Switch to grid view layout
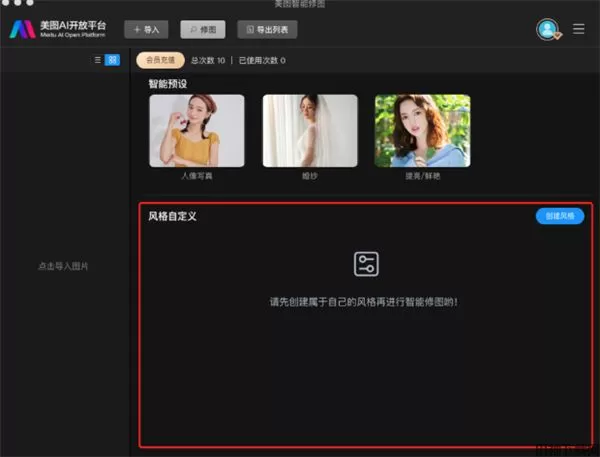This screenshot has height=457, width=600. [112, 60]
